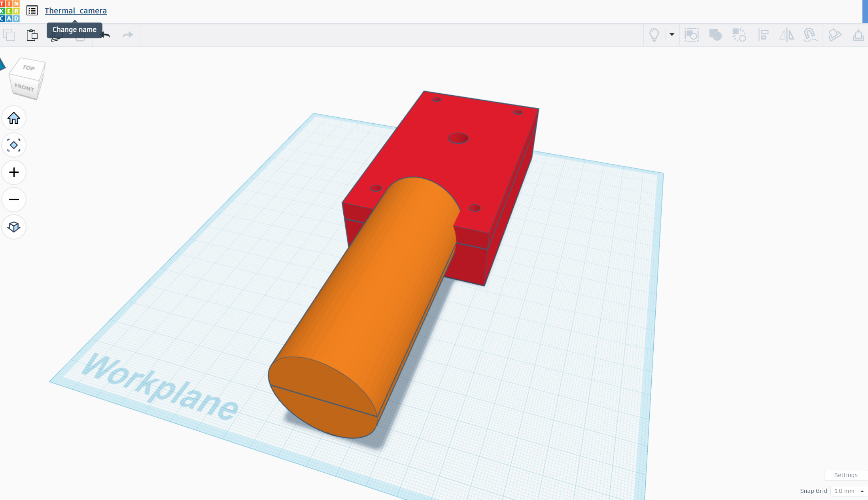Click the TOP face of view cube
This screenshot has width=868, height=500.
28,68
